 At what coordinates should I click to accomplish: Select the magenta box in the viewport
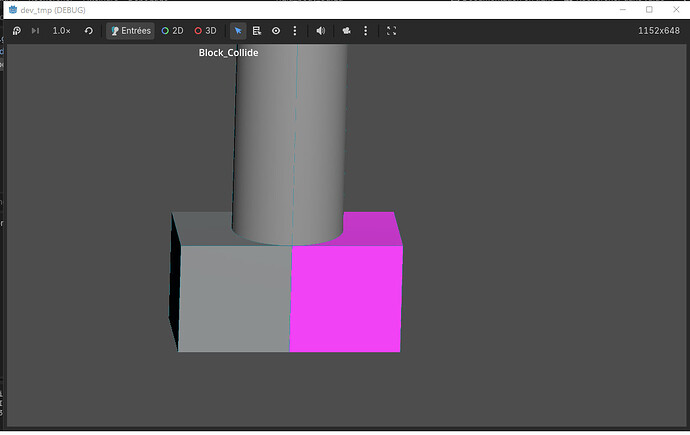345,299
